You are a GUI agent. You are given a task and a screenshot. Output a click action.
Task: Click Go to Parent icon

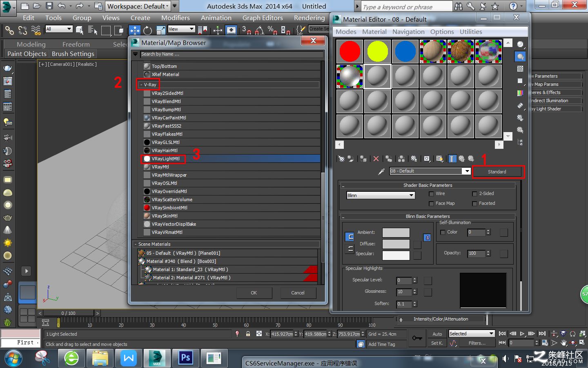(461, 159)
